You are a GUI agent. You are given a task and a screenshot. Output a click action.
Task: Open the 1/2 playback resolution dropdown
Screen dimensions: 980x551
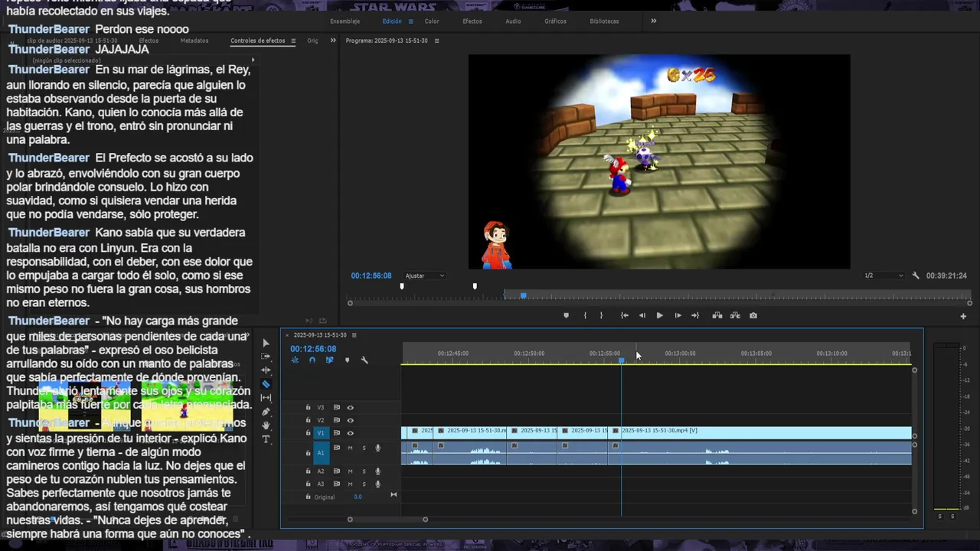884,275
